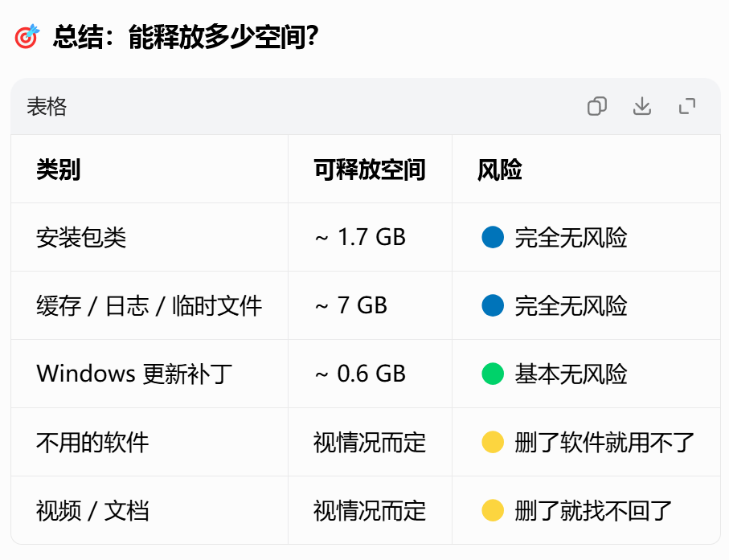Click the 表格 label in table header
The height and width of the screenshot is (560, 729).
point(47,107)
